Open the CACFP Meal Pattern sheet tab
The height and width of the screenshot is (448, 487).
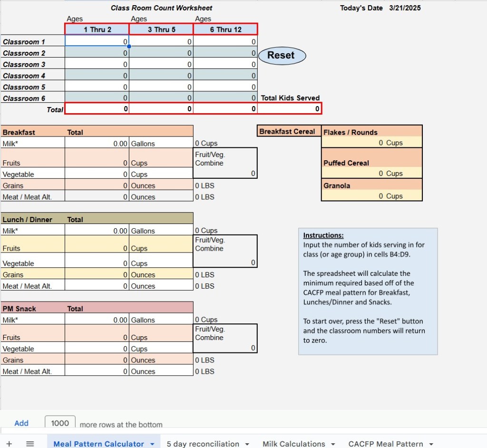385,444
